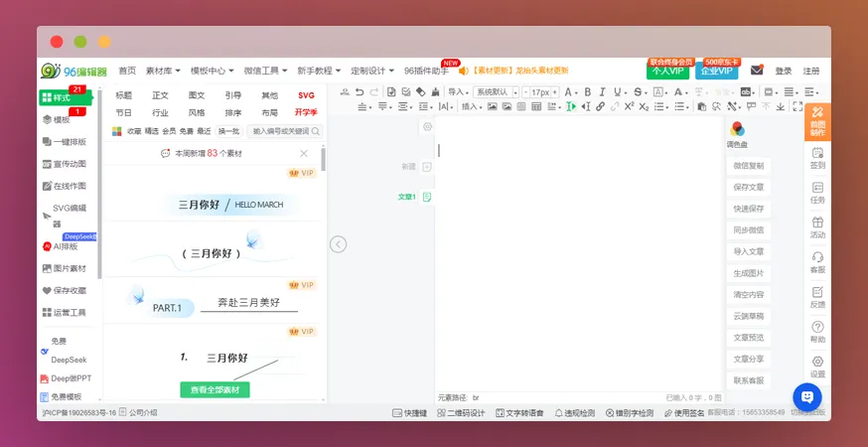Viewport: 868px width, 447px height.
Task: Collapse the left panel arrow
Action: 339,243
